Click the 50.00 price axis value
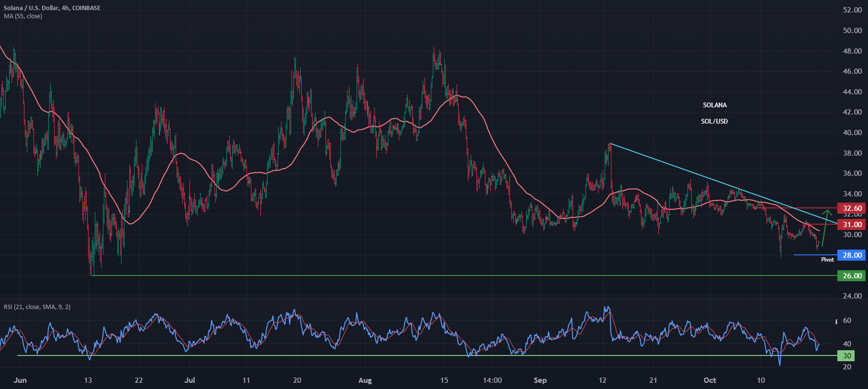 [x=852, y=31]
